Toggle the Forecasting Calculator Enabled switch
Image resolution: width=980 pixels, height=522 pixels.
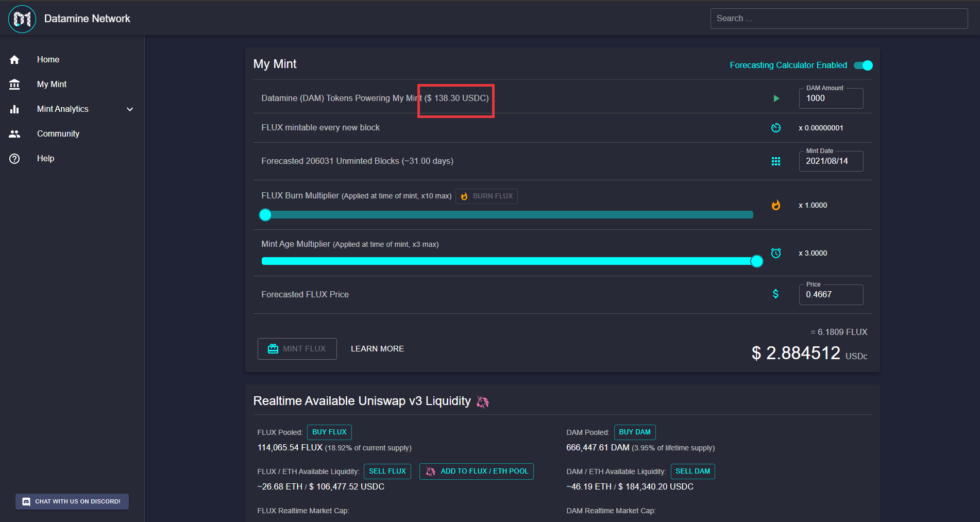(864, 65)
